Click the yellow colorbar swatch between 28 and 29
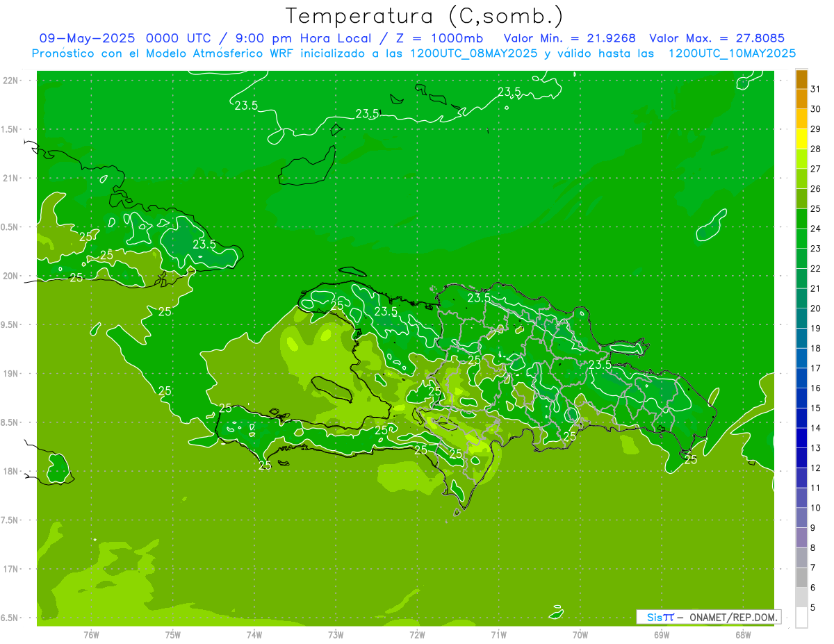Image resolution: width=834 pixels, height=644 pixels. [801, 139]
